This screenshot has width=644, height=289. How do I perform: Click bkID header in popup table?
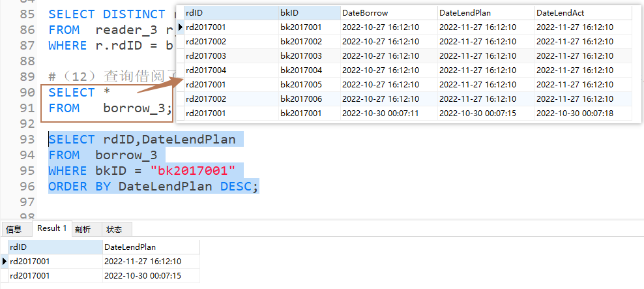tap(309, 13)
